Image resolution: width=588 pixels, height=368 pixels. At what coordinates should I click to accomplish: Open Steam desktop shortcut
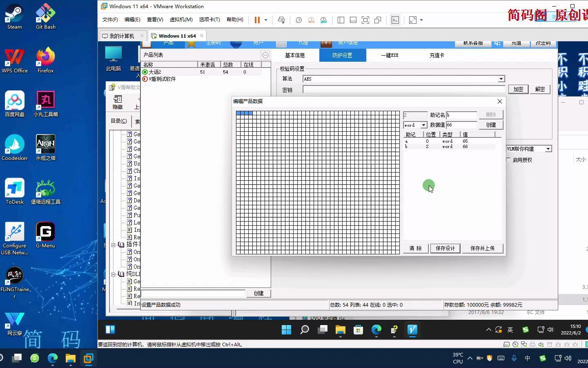point(15,16)
